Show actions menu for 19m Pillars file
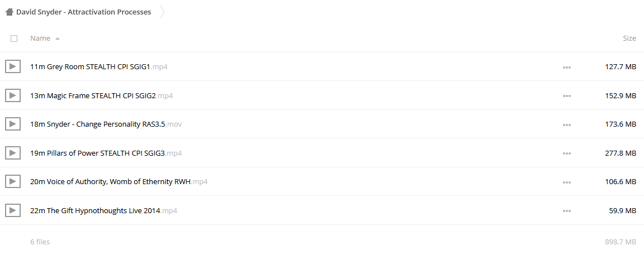The image size is (644, 255). point(567,153)
